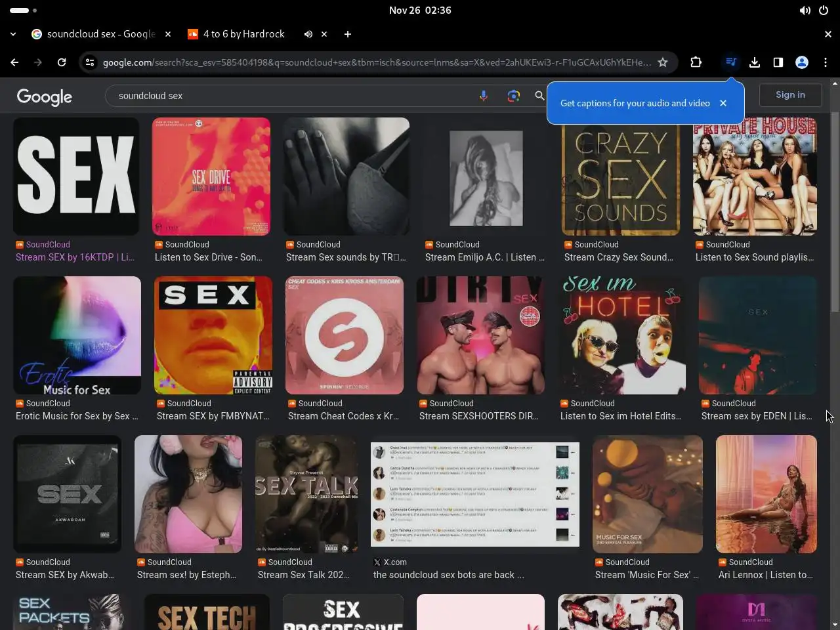Go forward to next page
Image resolution: width=840 pixels, height=630 pixels.
38,62
